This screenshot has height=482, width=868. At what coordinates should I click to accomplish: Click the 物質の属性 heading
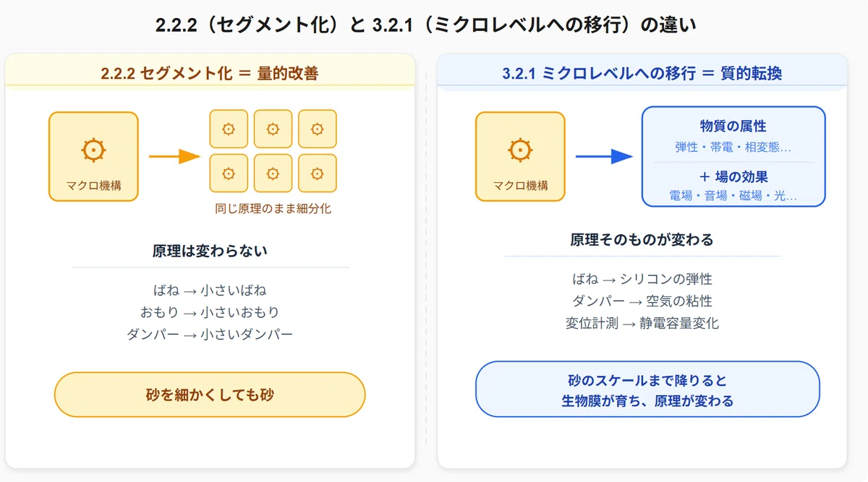pos(733,126)
